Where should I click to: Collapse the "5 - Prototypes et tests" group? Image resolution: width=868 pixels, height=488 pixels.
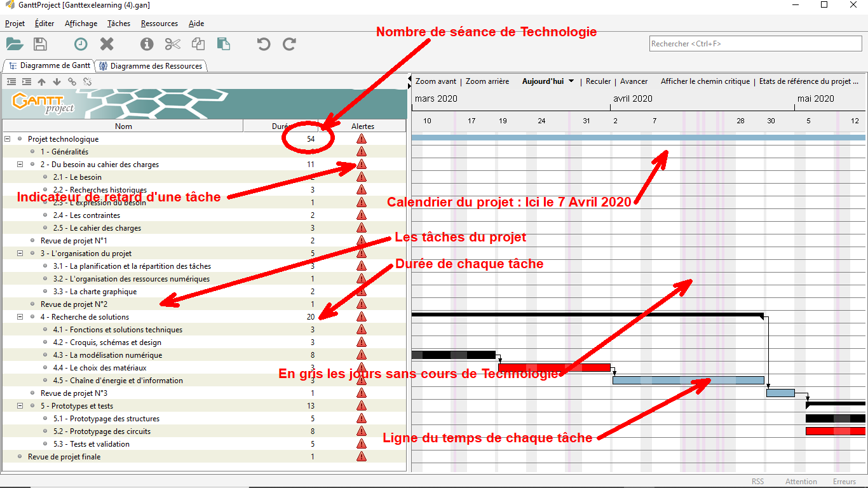pyautogui.click(x=20, y=406)
